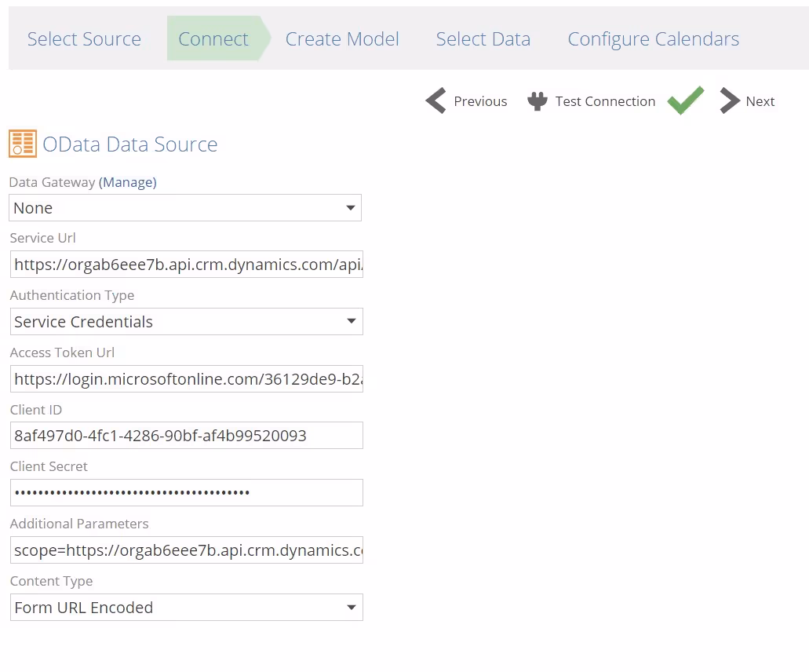This screenshot has width=809, height=672.
Task: Open the Data Gateway dropdown
Action: [185, 208]
